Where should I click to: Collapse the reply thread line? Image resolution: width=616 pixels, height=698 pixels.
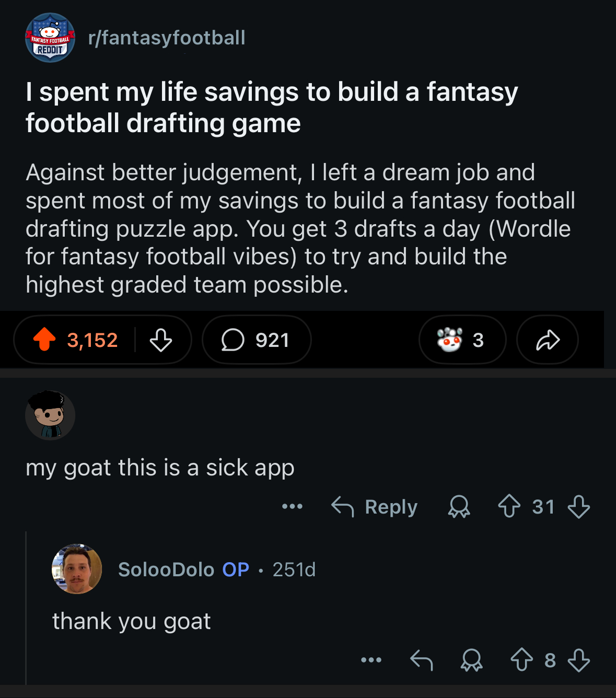pyautogui.click(x=26, y=608)
